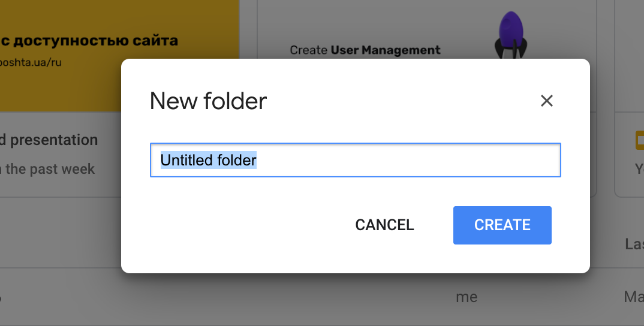The height and width of the screenshot is (326, 644).
Task: Click the empty dialog area left of CANCEL
Action: 240,225
